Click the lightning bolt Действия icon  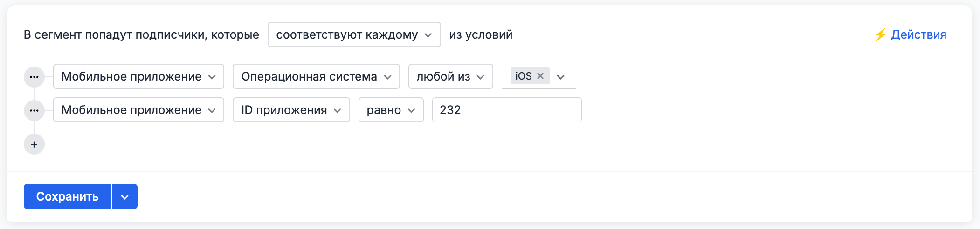click(x=880, y=35)
